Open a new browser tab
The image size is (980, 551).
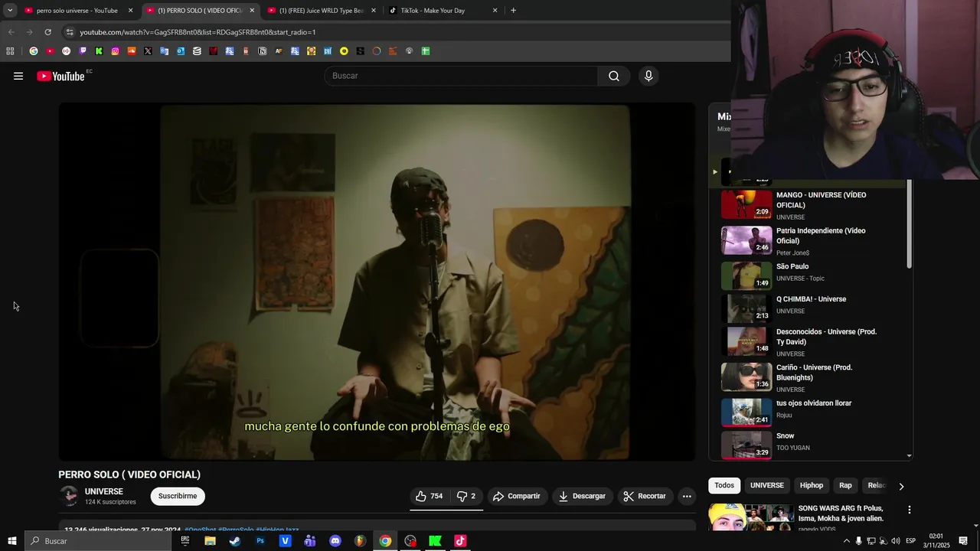(x=513, y=10)
